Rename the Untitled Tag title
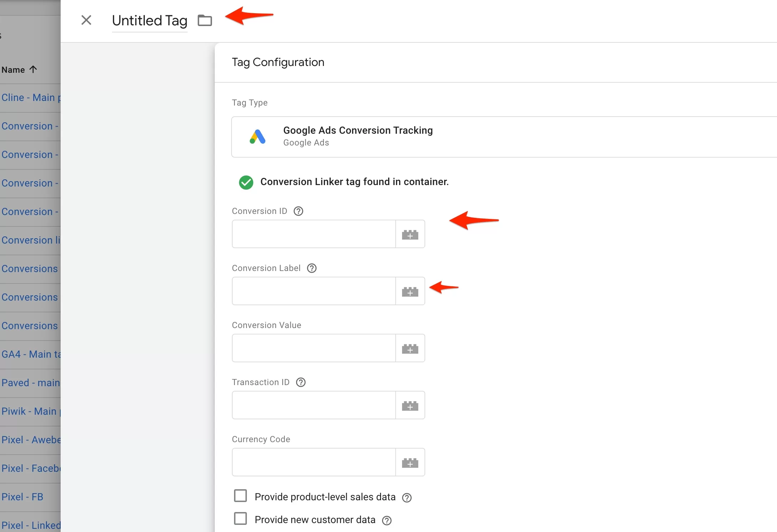 click(149, 21)
